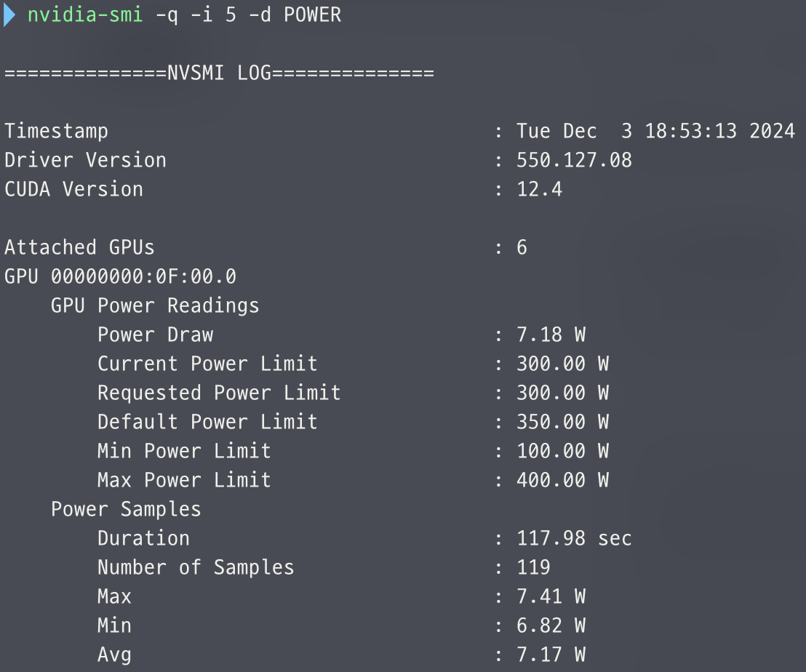Click the 'Min' label under Power Samples
806x672 pixels.
click(115, 625)
